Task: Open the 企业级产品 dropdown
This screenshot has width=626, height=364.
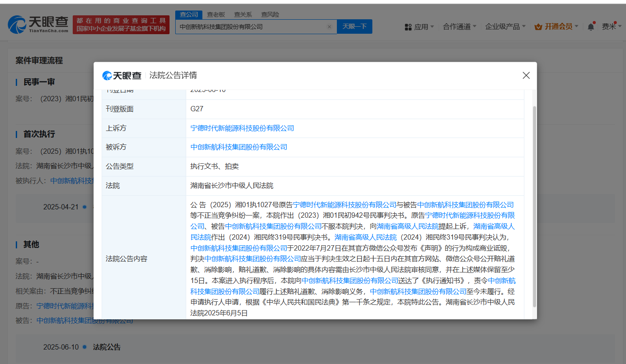Action: [505, 27]
